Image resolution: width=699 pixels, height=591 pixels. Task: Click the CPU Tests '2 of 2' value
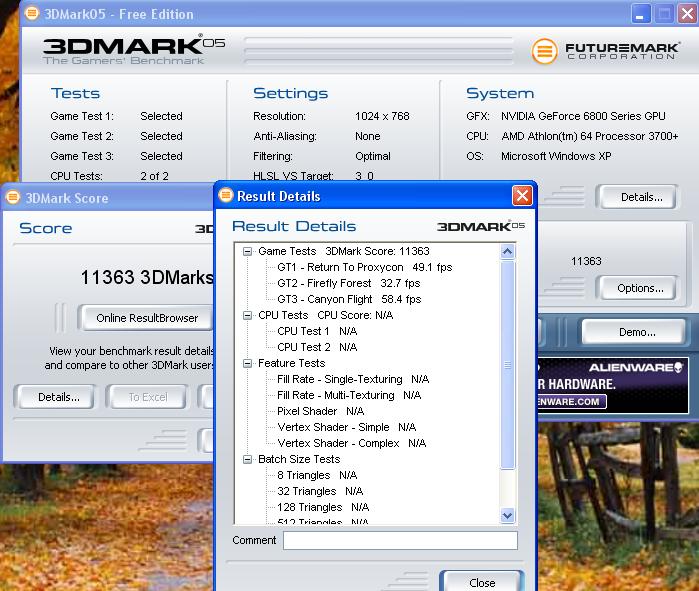[154, 176]
